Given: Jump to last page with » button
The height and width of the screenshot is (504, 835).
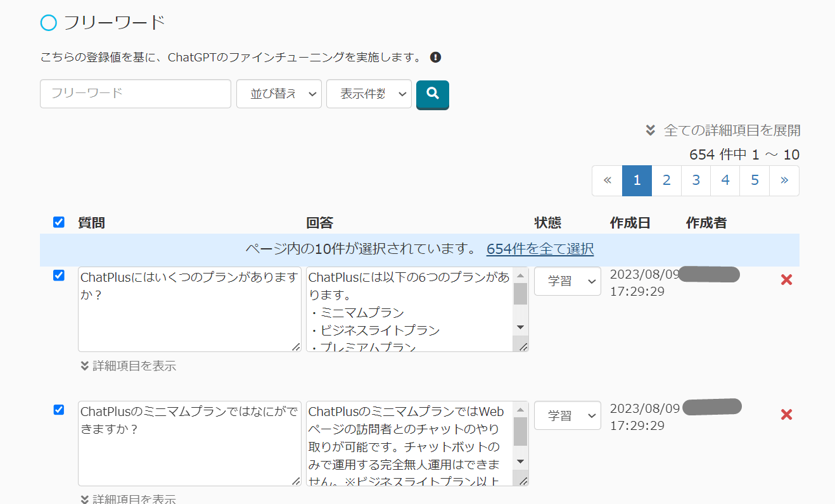Looking at the screenshot, I should coord(784,180).
